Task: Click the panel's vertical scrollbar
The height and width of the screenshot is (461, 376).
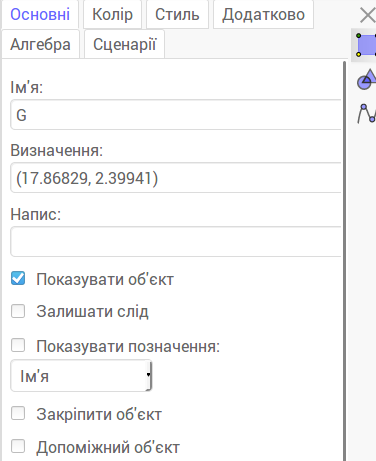Action: coord(345,260)
